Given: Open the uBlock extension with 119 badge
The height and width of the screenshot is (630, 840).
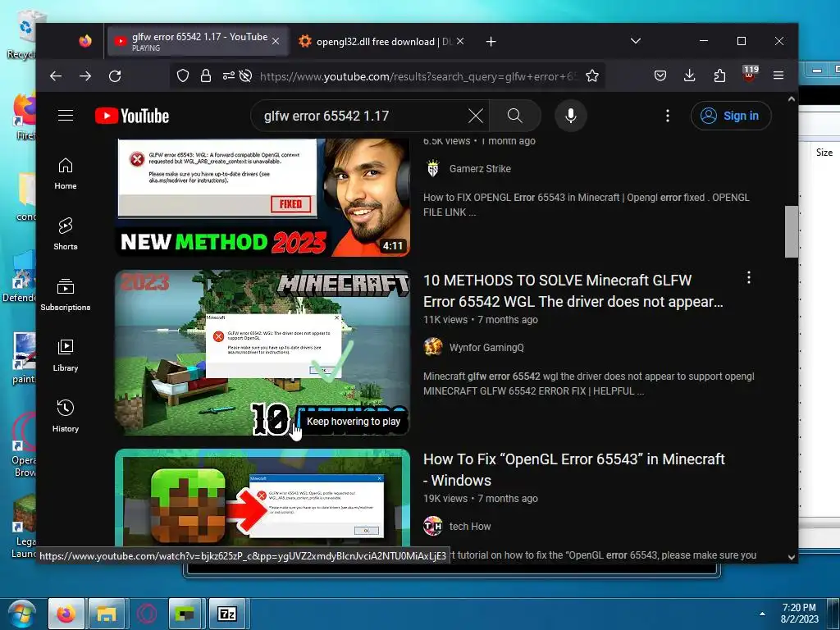Looking at the screenshot, I should [750, 75].
